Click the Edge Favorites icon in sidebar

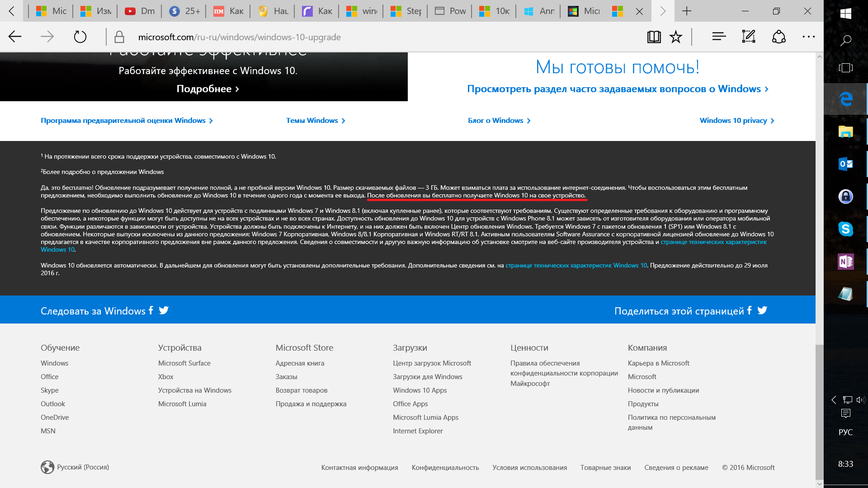click(676, 37)
